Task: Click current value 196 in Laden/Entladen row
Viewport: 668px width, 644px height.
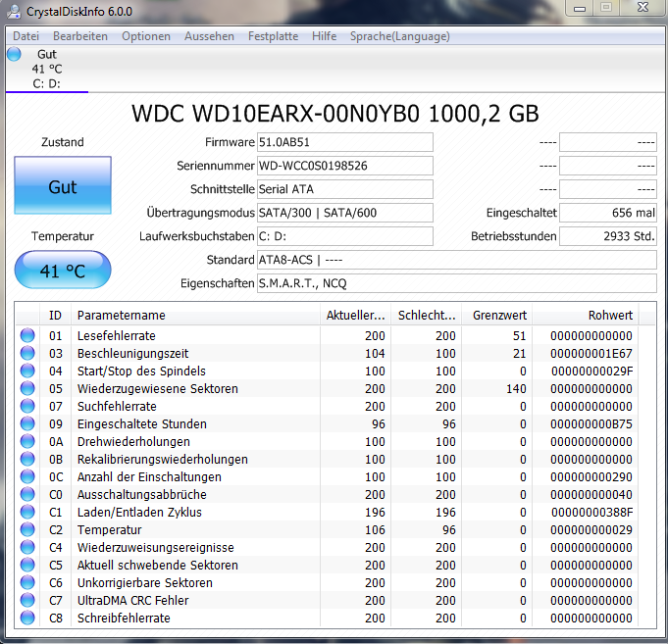Action: click(x=375, y=513)
